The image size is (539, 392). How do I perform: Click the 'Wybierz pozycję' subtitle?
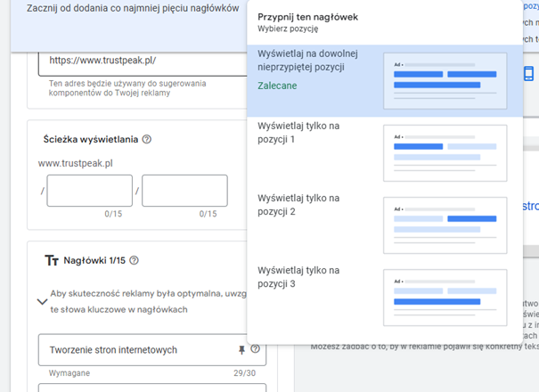click(288, 29)
